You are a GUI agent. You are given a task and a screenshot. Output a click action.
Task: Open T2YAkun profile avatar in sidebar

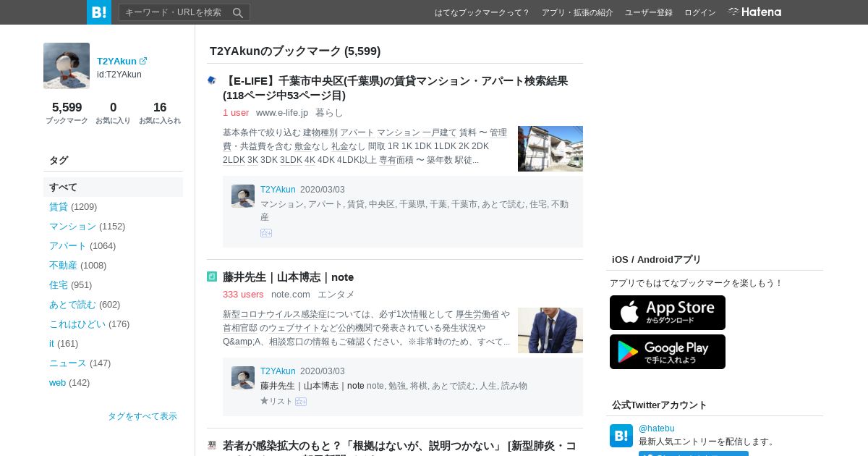(x=67, y=66)
